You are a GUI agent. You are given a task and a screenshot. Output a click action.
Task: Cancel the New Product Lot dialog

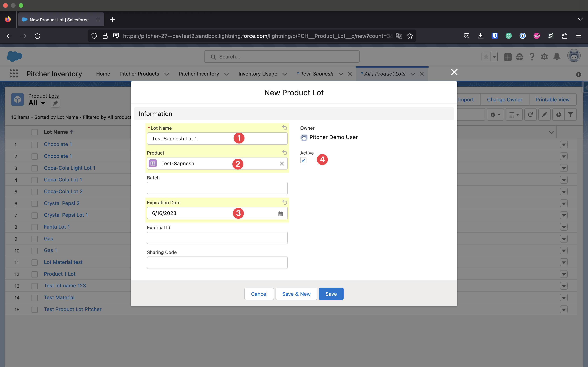tap(259, 294)
